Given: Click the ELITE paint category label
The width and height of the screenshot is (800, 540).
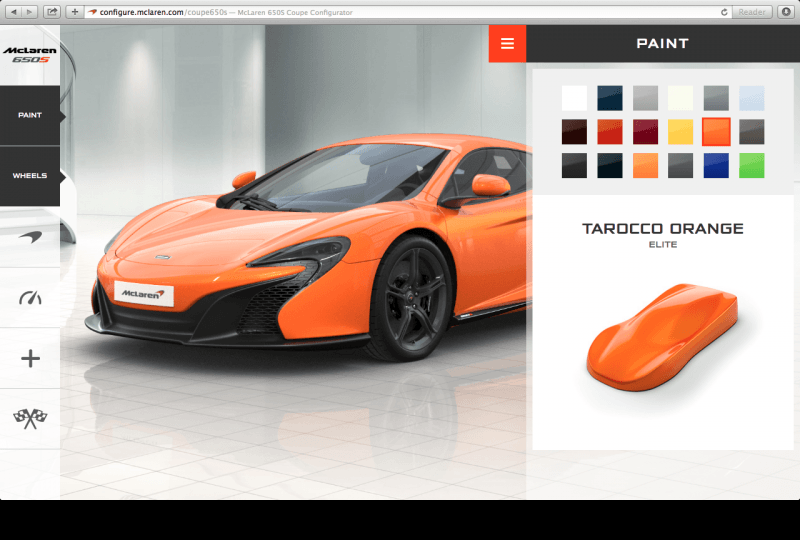Looking at the screenshot, I should [663, 244].
